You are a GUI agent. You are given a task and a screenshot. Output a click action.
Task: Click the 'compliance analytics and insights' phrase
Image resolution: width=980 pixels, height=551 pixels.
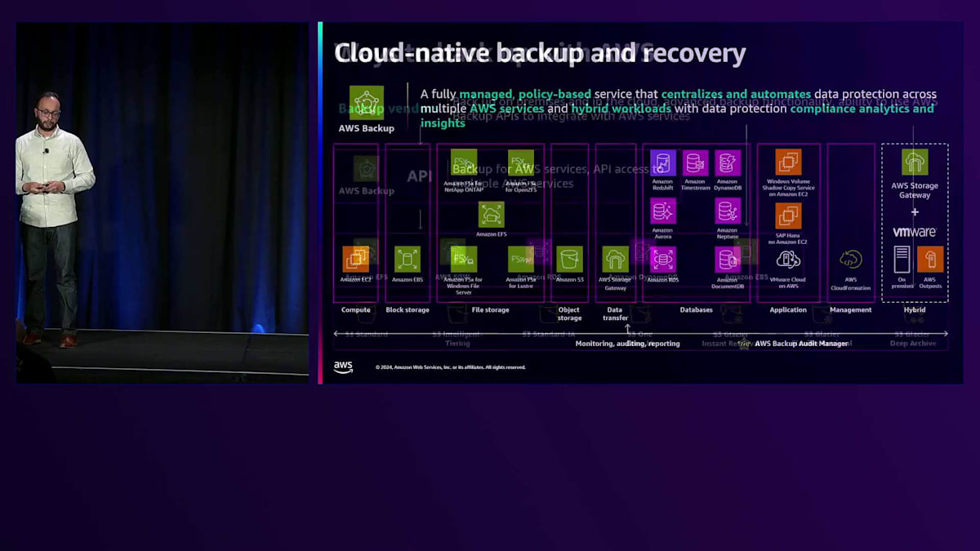point(677,115)
